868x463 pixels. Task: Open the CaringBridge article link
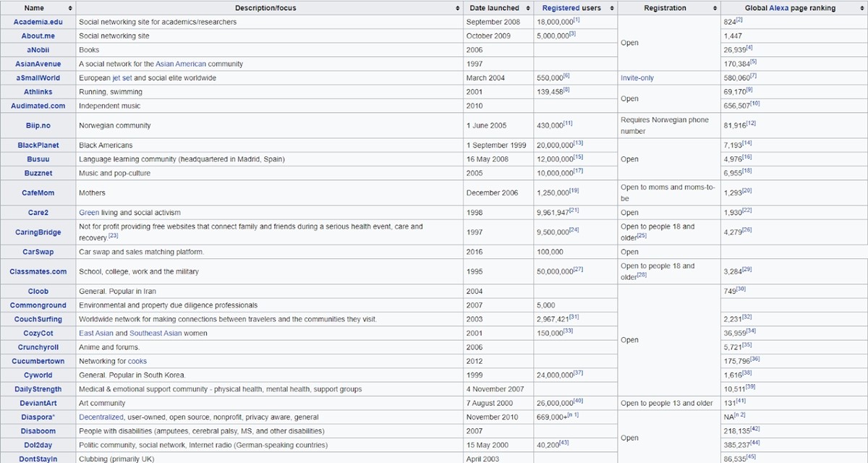click(38, 232)
